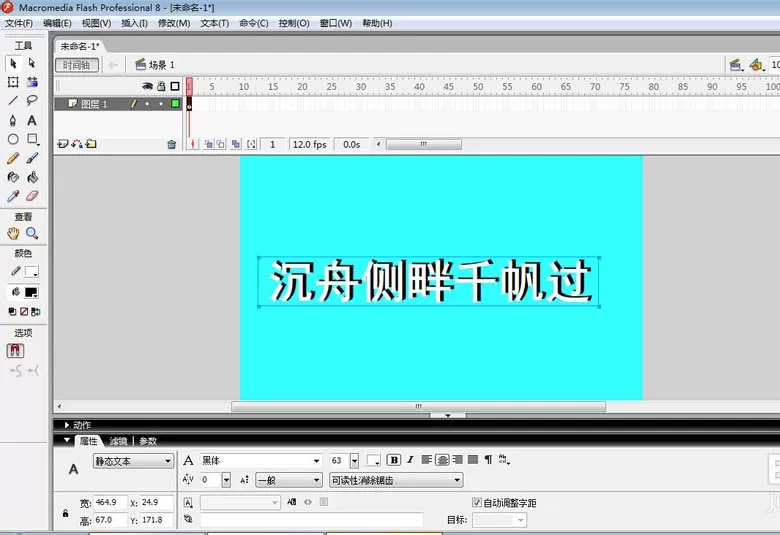Toggle outline view for 图层 1
This screenshot has width=780, height=535.
175,104
